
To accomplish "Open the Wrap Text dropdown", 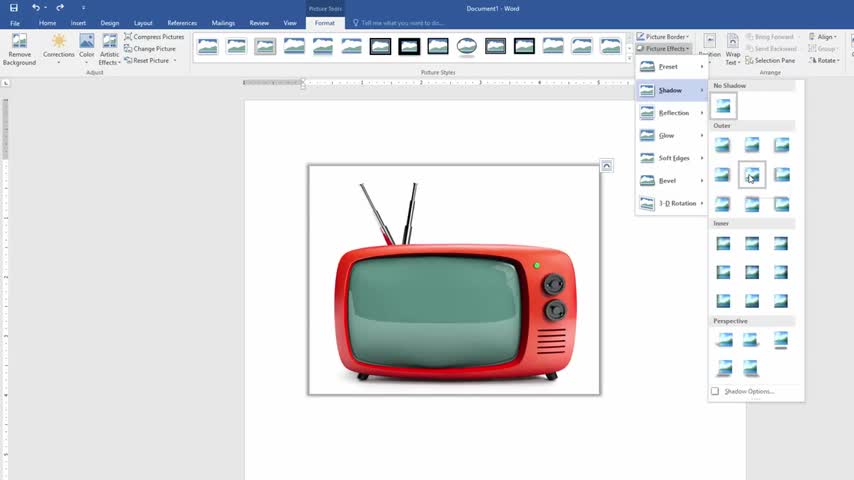I will pos(733,49).
